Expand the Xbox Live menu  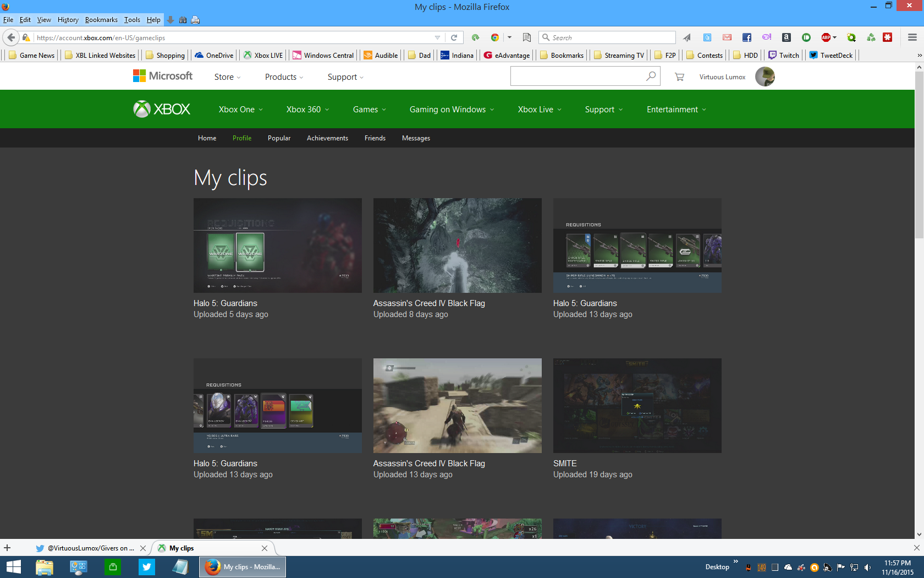(x=540, y=110)
